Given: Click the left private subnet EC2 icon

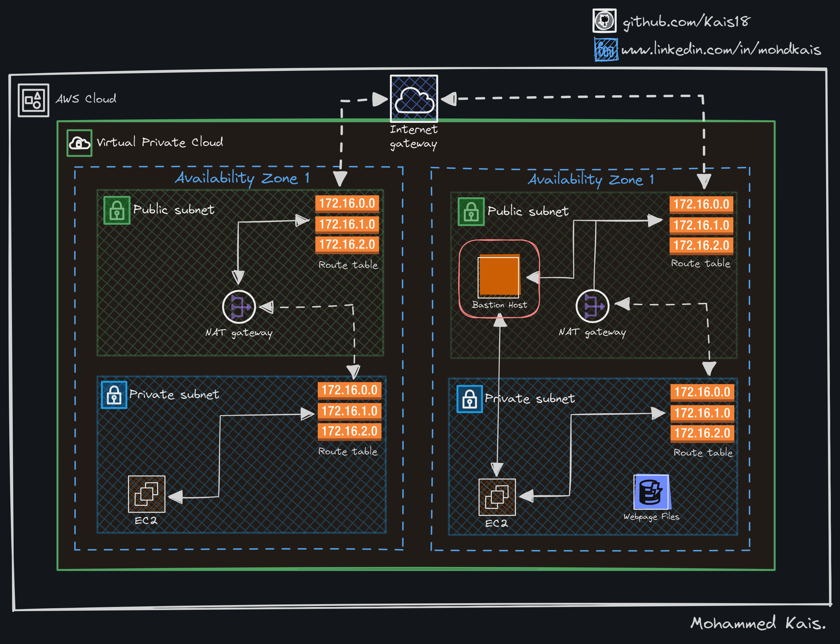Looking at the screenshot, I should [146, 494].
